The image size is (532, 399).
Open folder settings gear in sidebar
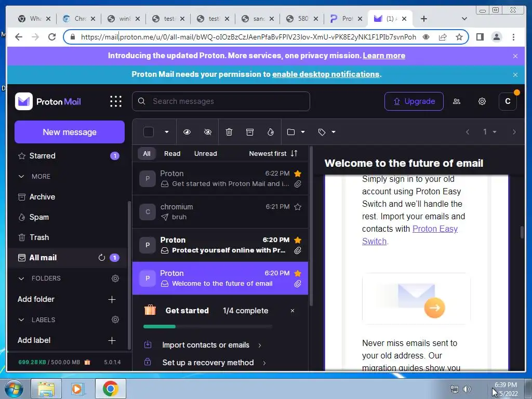(x=115, y=278)
